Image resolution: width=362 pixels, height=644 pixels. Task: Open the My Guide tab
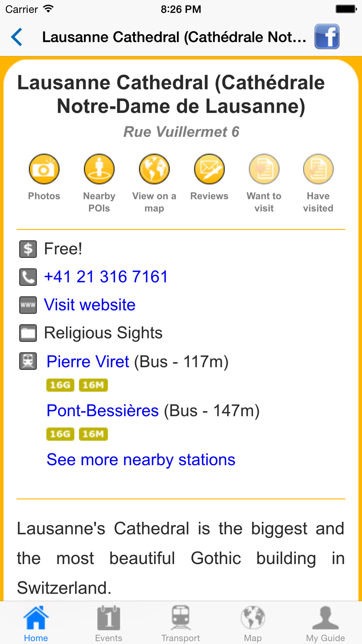[325, 623]
